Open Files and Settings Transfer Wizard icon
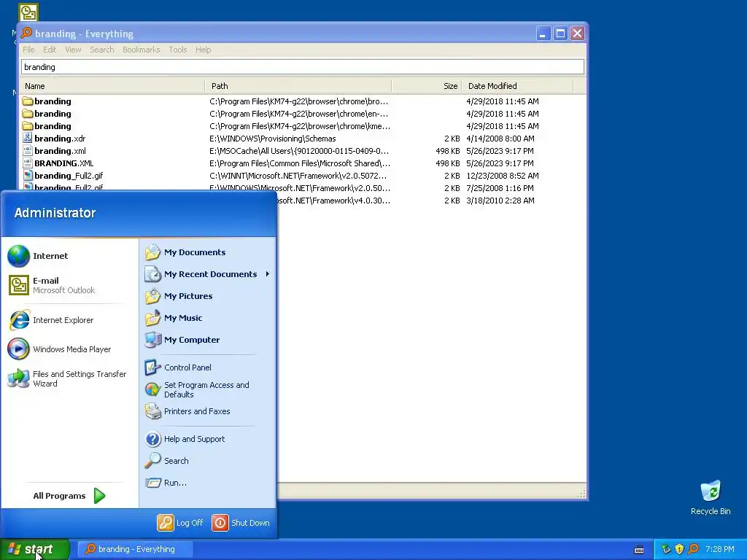Screen dimensions: 747x560 click(x=18, y=378)
